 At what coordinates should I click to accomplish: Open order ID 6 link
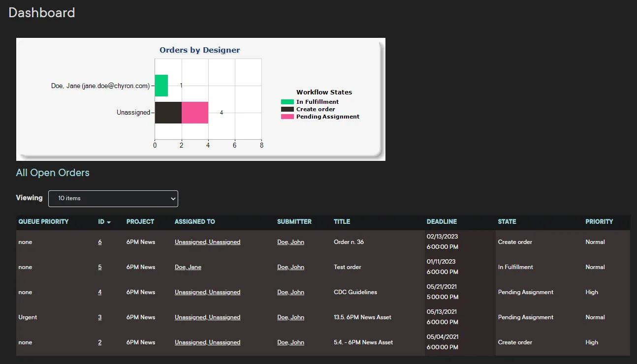(x=100, y=242)
